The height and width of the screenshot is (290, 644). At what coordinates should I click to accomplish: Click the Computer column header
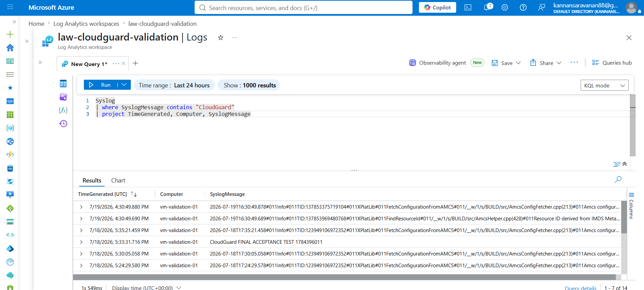point(171,194)
